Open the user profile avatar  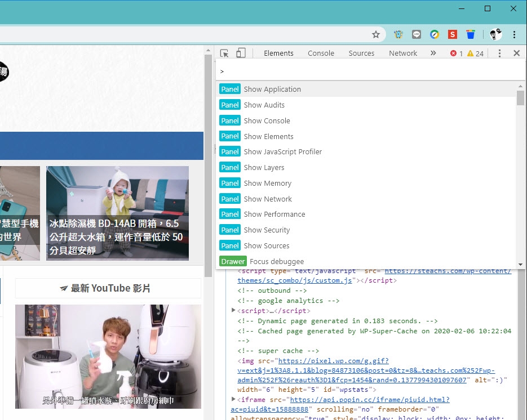point(496,34)
